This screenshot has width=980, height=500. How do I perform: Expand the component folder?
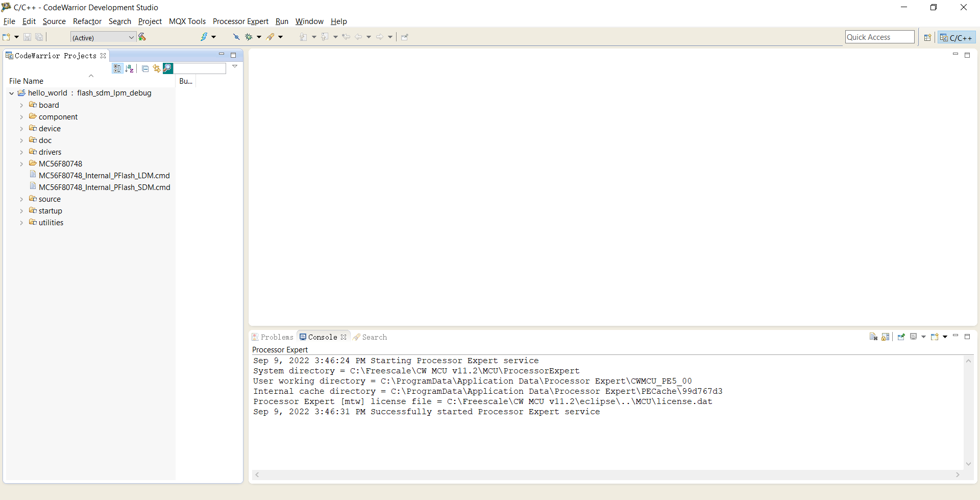21,117
